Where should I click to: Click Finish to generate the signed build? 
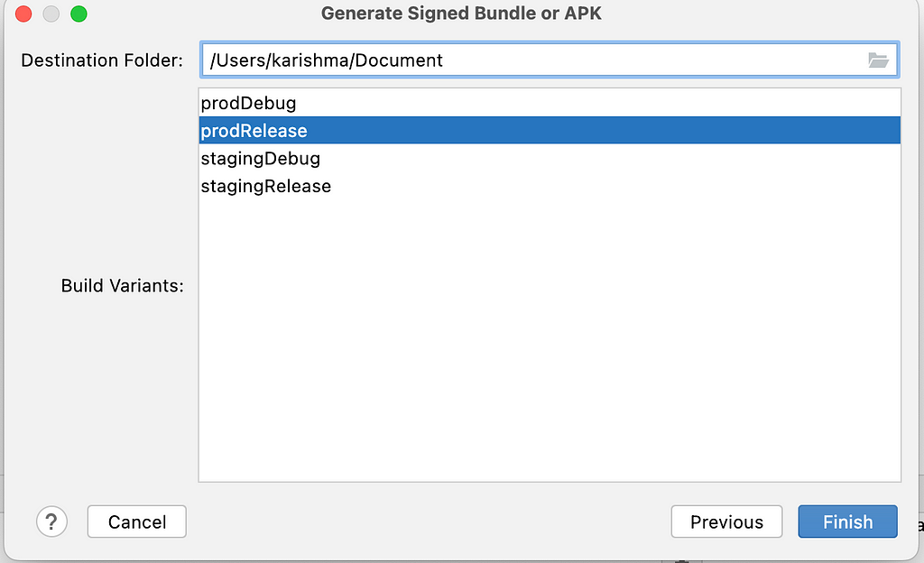click(x=847, y=521)
